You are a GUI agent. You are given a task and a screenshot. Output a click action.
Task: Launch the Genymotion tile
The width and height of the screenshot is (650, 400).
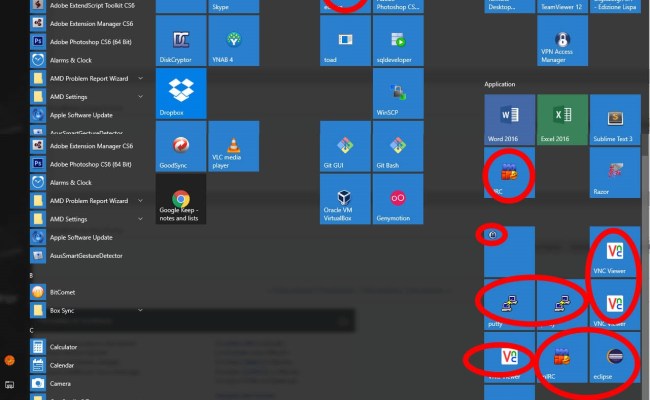398,199
